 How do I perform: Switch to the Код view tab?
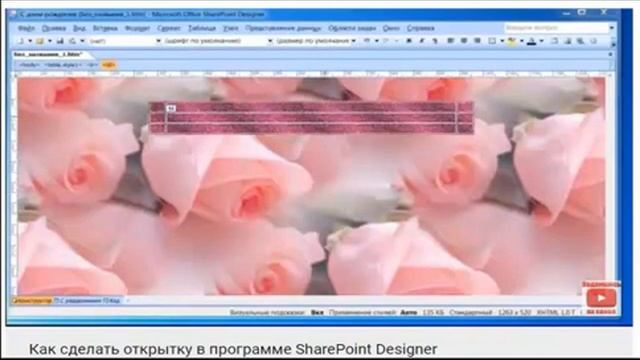111,300
